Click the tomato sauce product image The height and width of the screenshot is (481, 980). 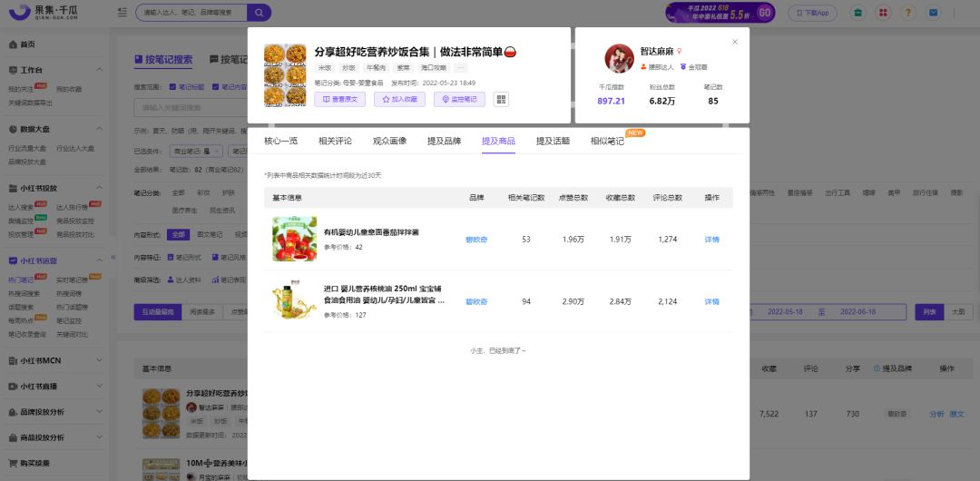(x=294, y=239)
